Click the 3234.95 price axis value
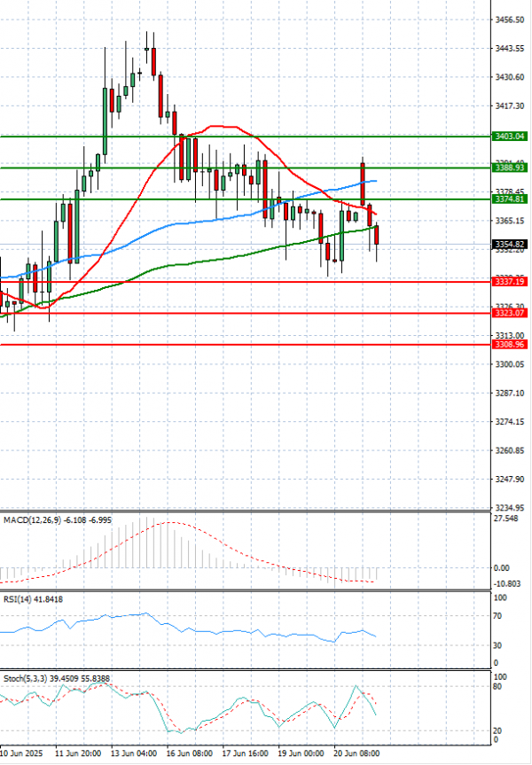This screenshot has width=532, height=765. click(510, 507)
